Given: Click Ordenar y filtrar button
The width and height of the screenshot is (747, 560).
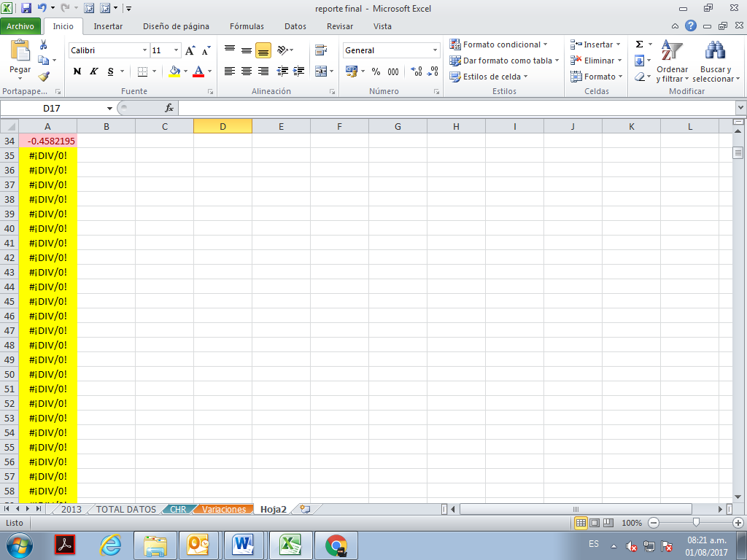Looking at the screenshot, I should click(x=672, y=61).
